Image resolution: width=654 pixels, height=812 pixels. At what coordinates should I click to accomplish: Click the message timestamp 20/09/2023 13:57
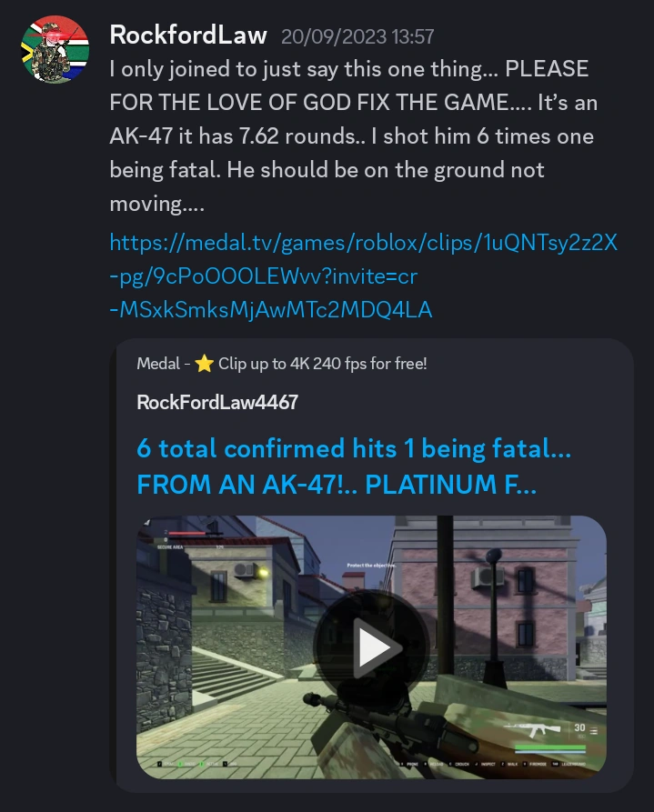[x=357, y=36]
